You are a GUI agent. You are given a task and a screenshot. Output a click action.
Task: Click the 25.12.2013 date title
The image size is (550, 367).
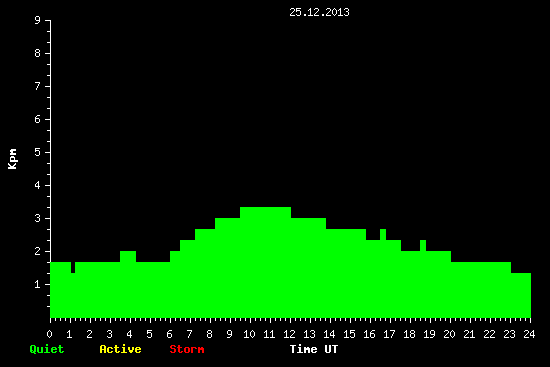point(319,12)
